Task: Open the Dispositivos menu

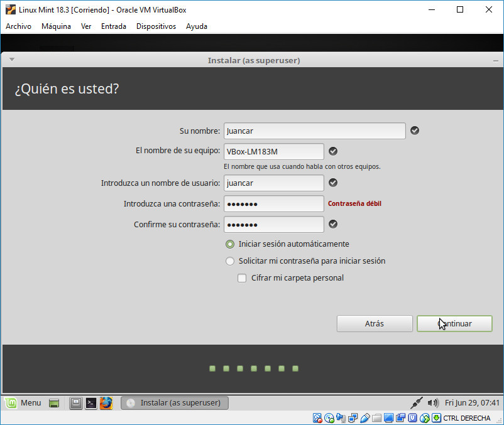Action: click(x=156, y=26)
